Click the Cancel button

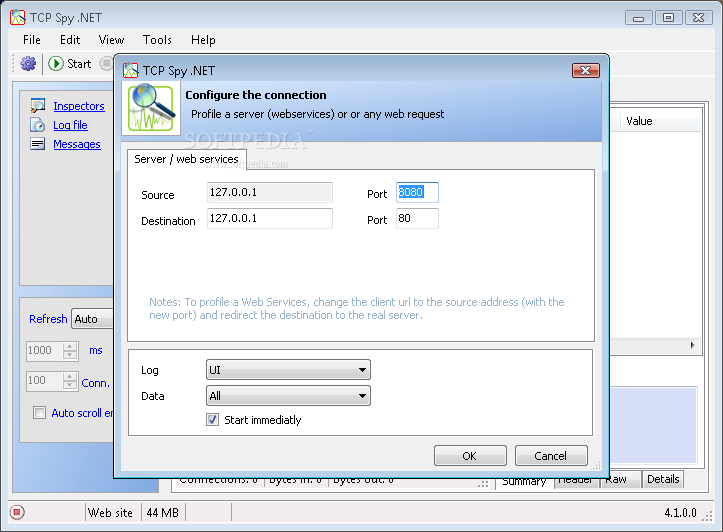coord(551,455)
